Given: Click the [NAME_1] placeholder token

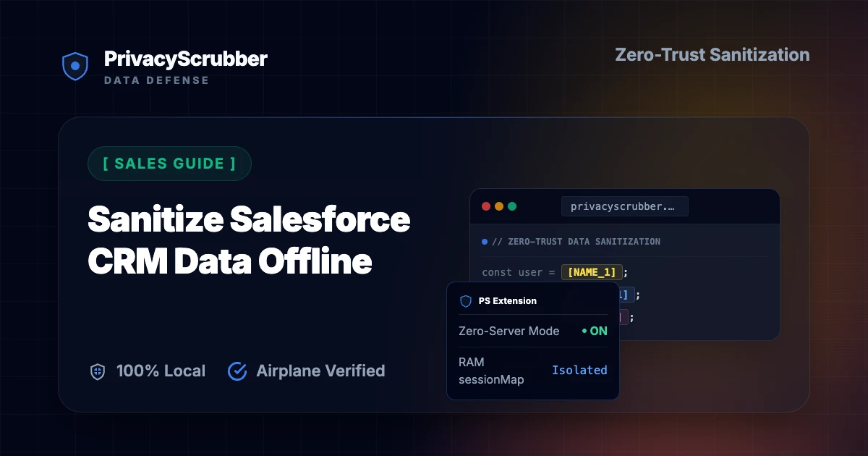Looking at the screenshot, I should (592, 273).
